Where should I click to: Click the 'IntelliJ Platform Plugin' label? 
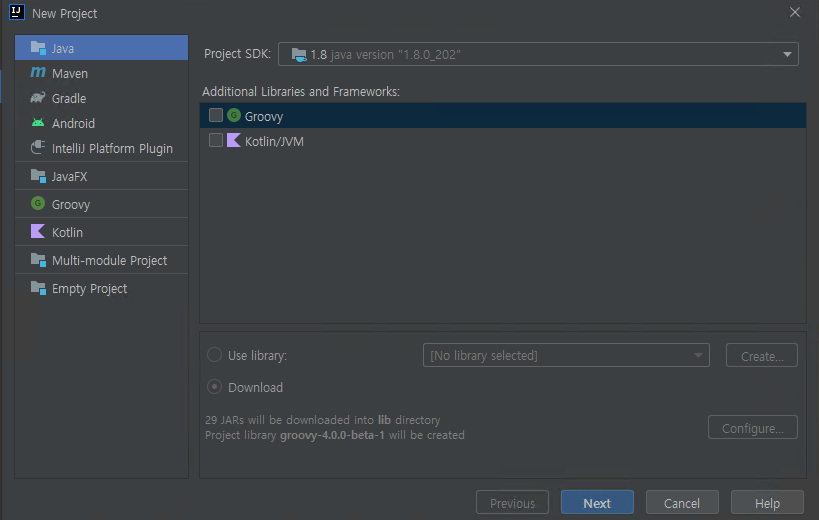(x=112, y=149)
